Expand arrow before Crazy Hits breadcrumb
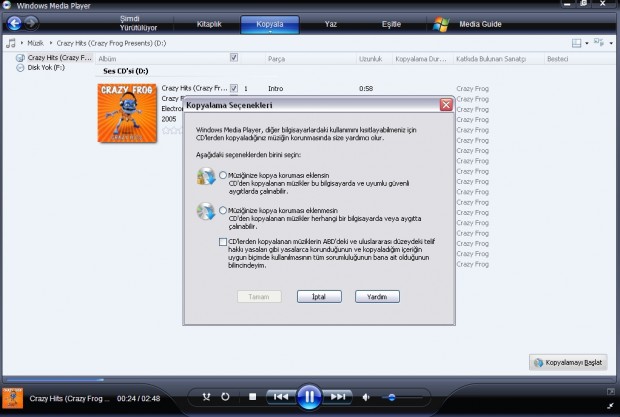620x417 pixels. click(51, 43)
